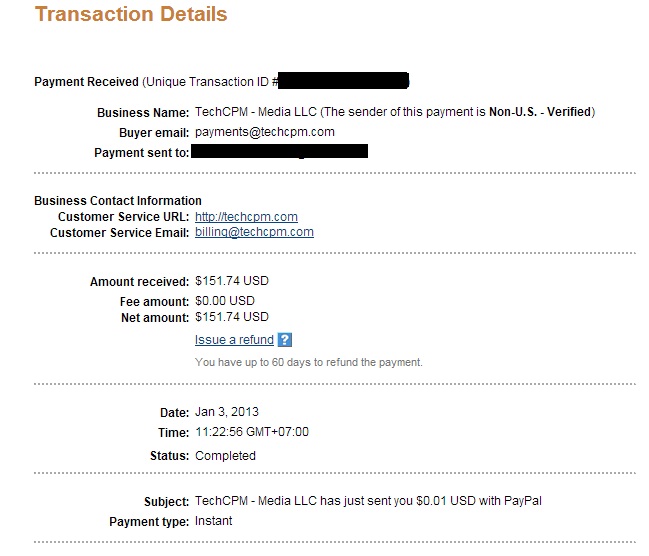Click the Amount received value $151.74 USD
649x556 pixels.
pyautogui.click(x=232, y=281)
